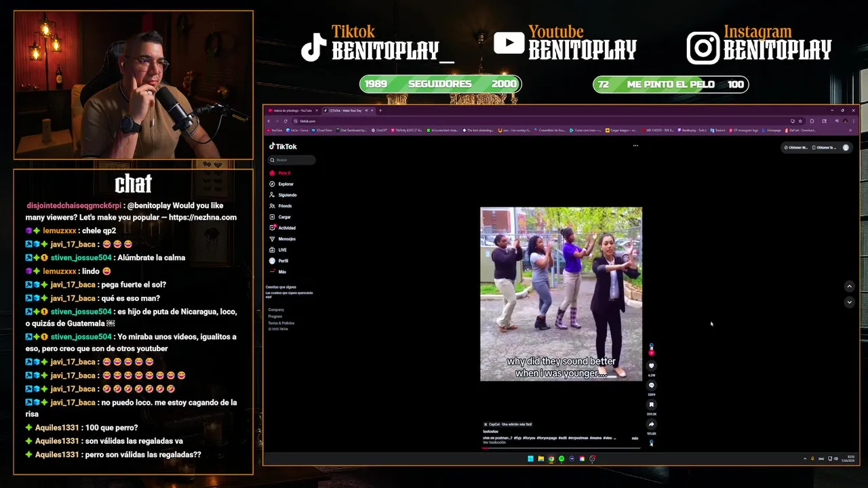The width and height of the screenshot is (868, 488).
Task: Open the CapCut - Una edición más fácil tag
Action: click(x=508, y=424)
